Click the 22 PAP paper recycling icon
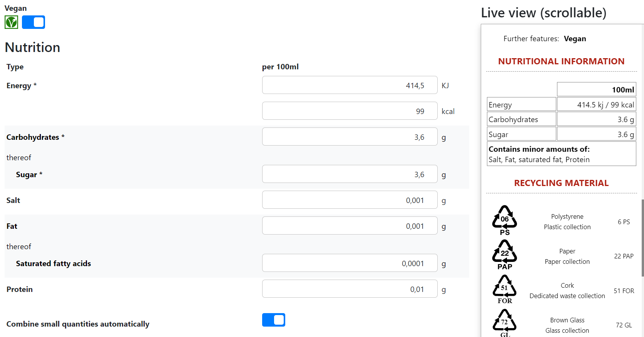Screen dimensions: 644x337 coord(505,255)
